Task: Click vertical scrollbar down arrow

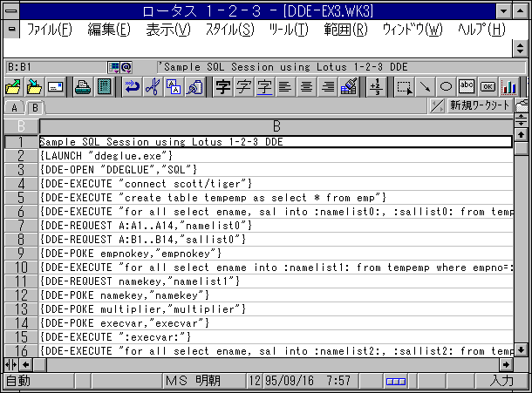Action: point(522,350)
